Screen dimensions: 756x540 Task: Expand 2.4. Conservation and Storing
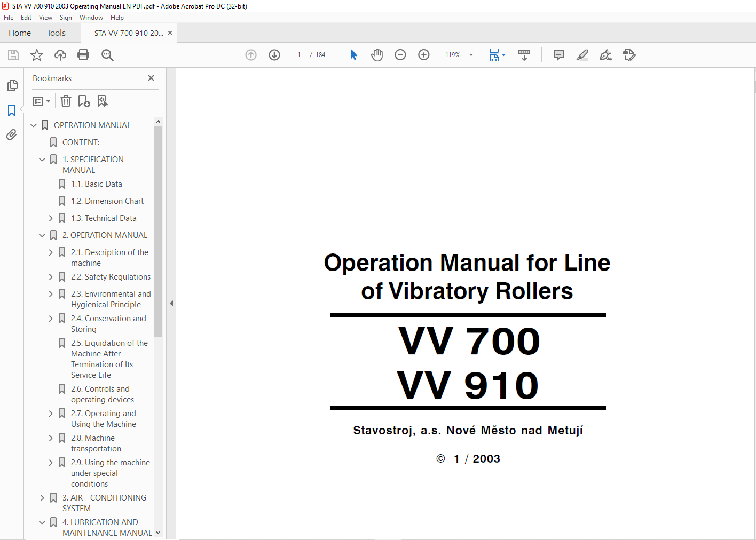coord(51,319)
